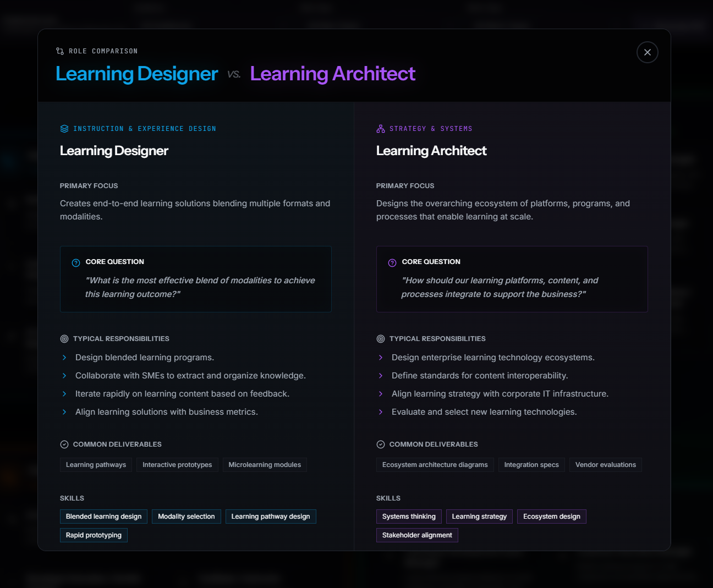713x588 pixels.
Task: Click the Role Comparison branch icon
Action: point(60,51)
